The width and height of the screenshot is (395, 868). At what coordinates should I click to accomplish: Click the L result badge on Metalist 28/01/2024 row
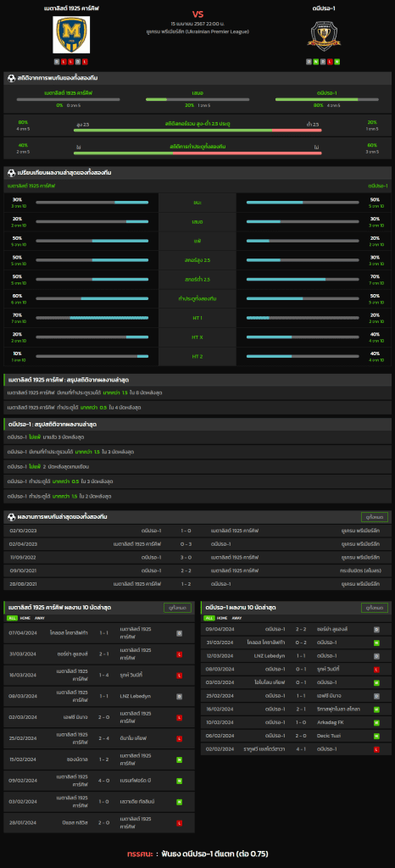[179, 822]
